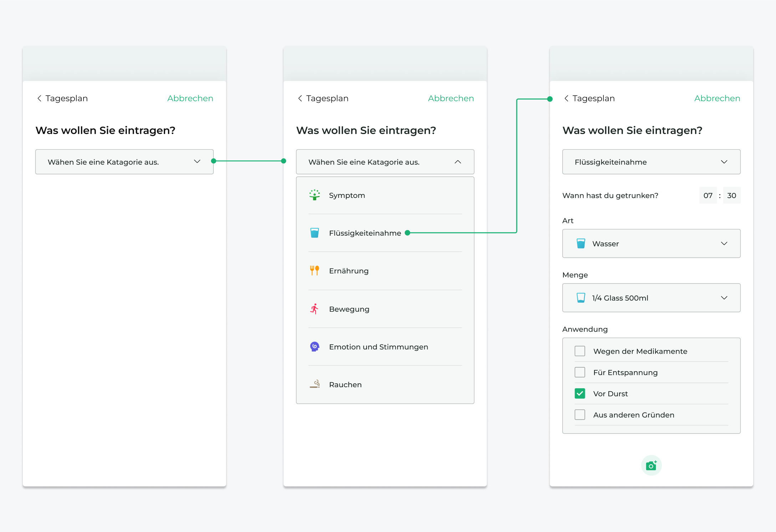The width and height of the screenshot is (776, 532).
Task: Click the running figure Bewegung icon
Action: coord(314,309)
